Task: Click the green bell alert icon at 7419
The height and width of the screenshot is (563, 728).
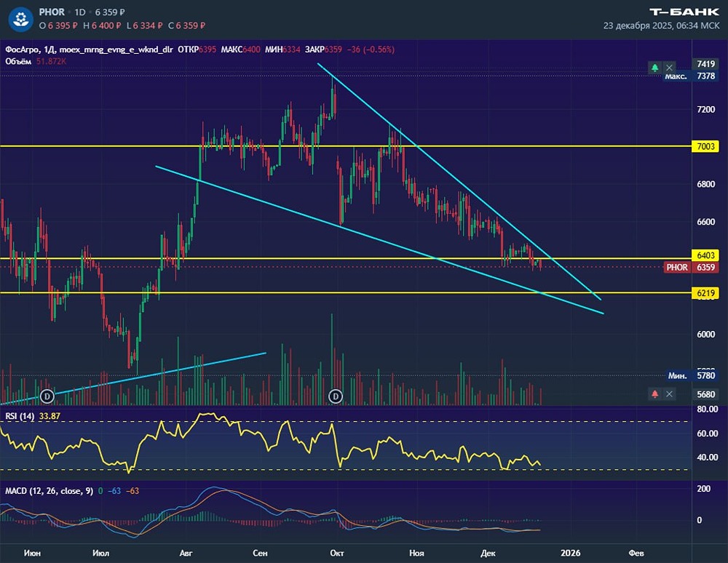Action: click(654, 68)
